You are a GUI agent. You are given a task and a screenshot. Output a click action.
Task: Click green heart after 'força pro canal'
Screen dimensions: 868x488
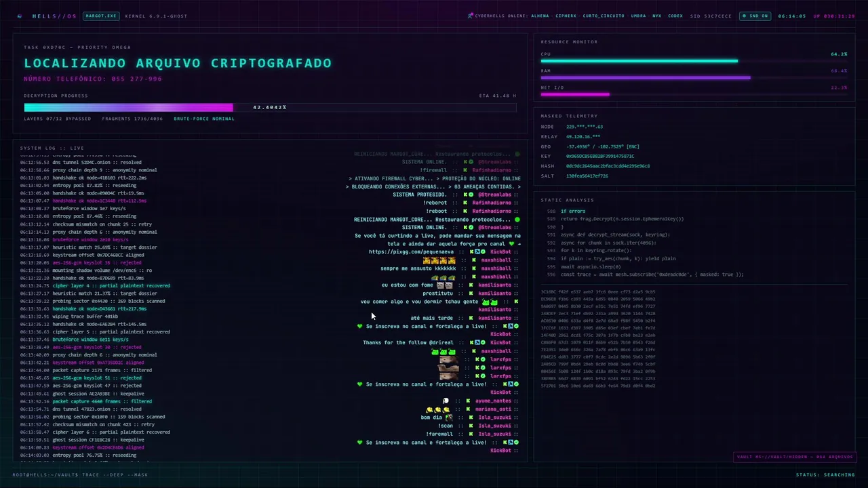point(512,244)
